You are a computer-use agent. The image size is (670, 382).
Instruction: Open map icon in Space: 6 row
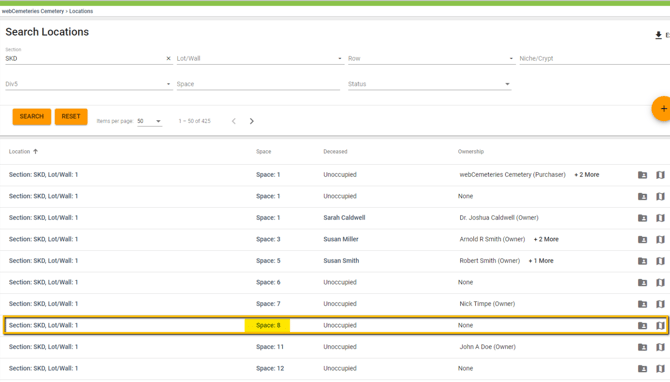pyautogui.click(x=660, y=282)
